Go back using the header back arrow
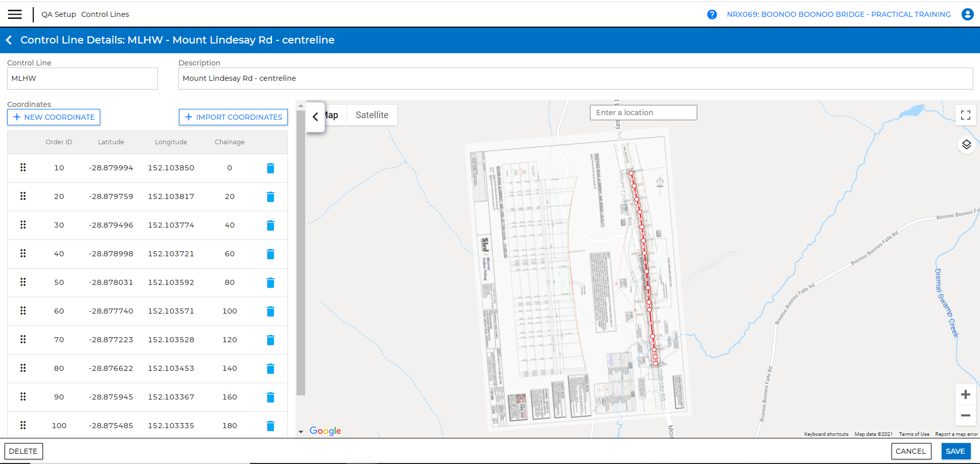Image resolution: width=980 pixels, height=464 pixels. coord(9,40)
